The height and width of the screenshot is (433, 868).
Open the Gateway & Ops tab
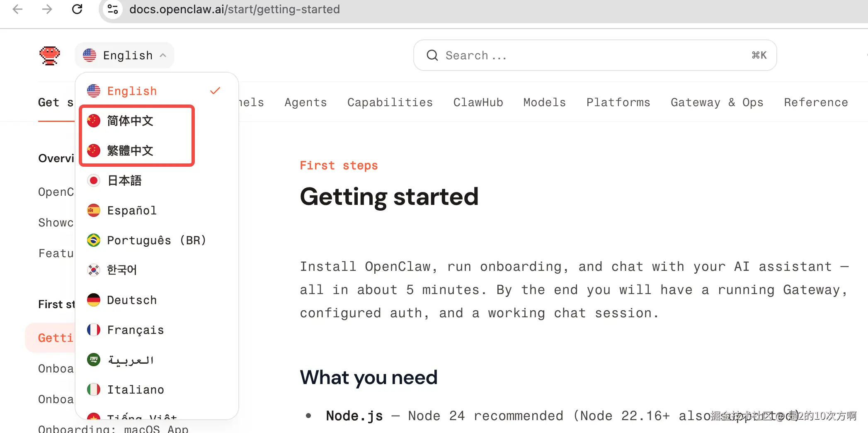[717, 102]
